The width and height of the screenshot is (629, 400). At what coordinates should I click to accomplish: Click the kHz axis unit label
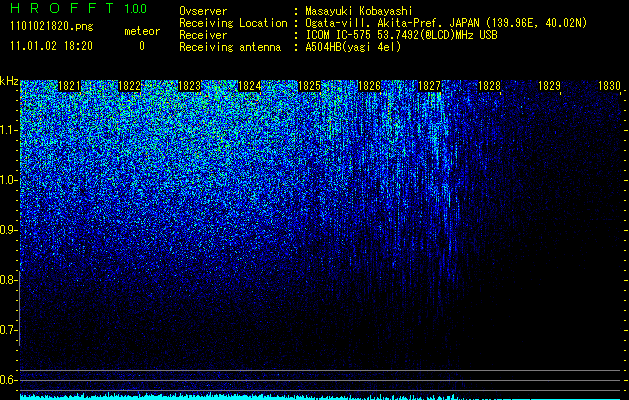pyautogui.click(x=9, y=81)
